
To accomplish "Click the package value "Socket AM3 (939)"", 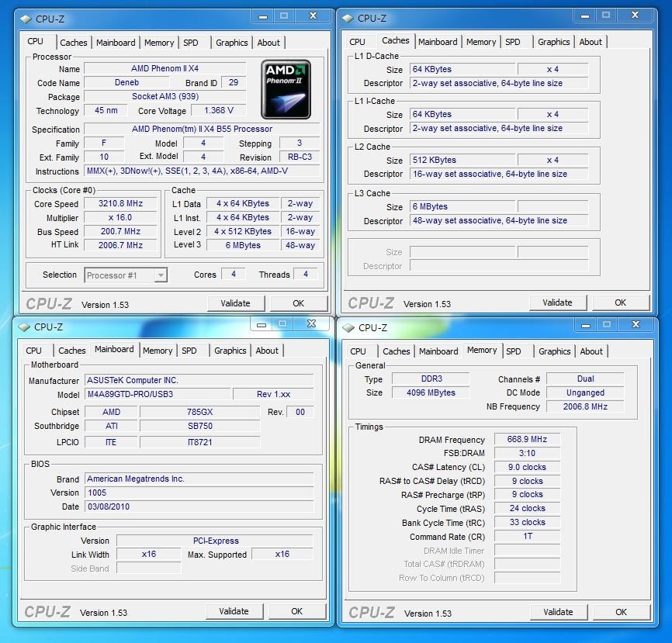I will [165, 96].
